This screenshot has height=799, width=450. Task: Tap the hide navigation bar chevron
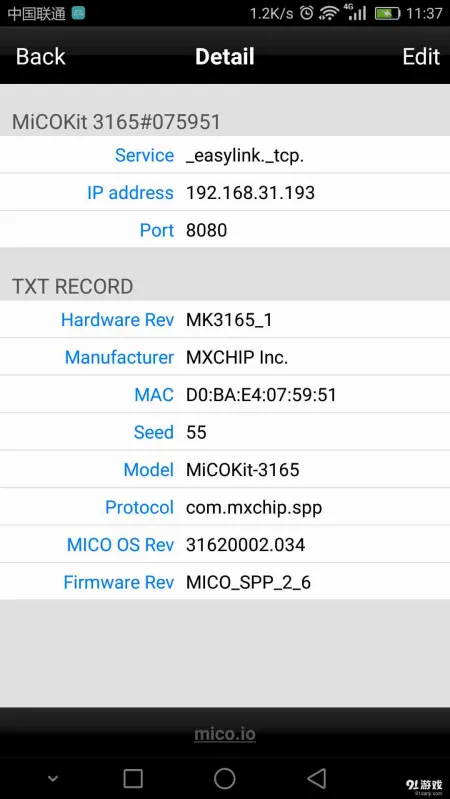[52, 779]
